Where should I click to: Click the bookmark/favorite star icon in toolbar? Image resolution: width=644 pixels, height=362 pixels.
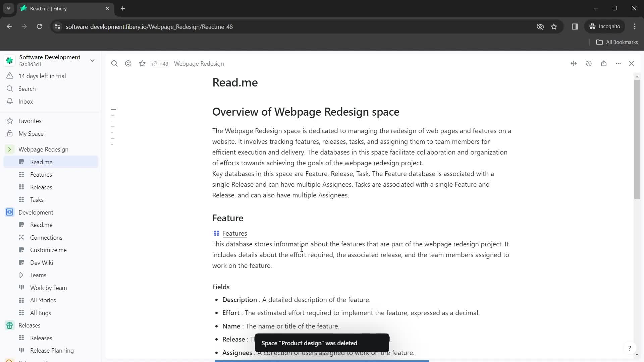tap(143, 63)
